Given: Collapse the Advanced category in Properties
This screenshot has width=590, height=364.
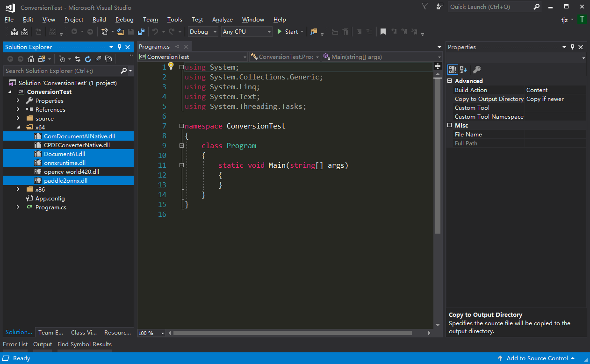Looking at the screenshot, I should click(450, 81).
